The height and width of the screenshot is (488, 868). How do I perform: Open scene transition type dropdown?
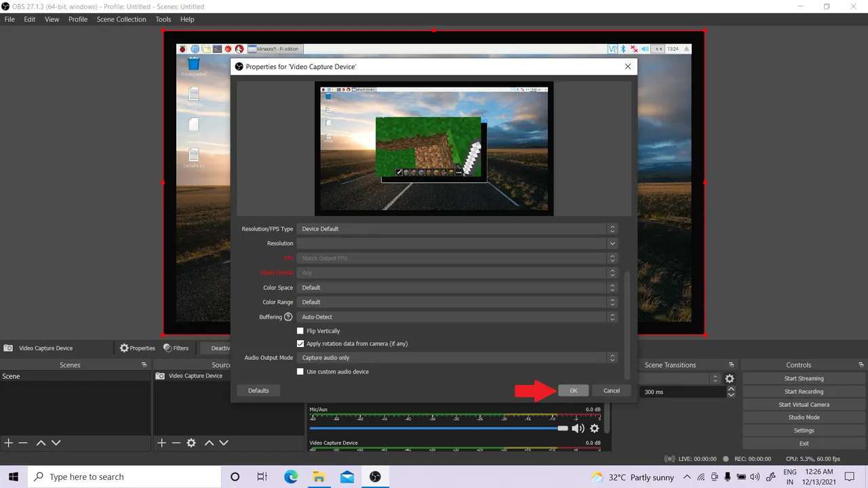[x=681, y=379]
